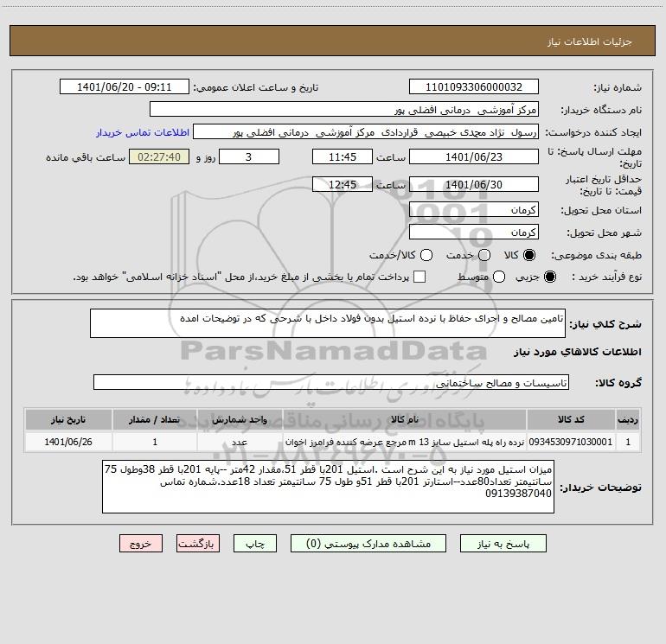Screen dimensions: 666x644
Task: Go back with بازگشت button
Action: pyautogui.click(x=198, y=544)
